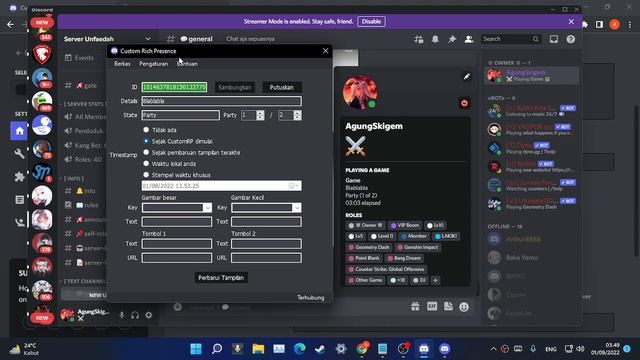Click the Gambar besar Text field
640x360 pixels.
pos(177,222)
